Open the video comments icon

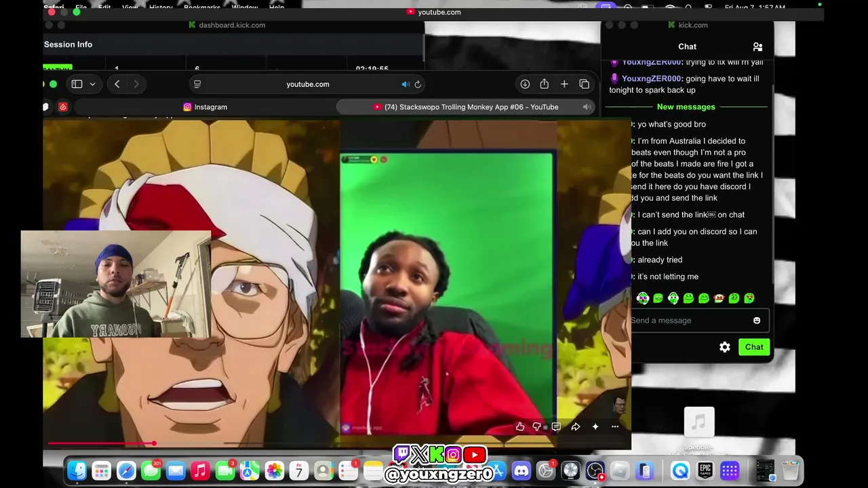coord(556,426)
